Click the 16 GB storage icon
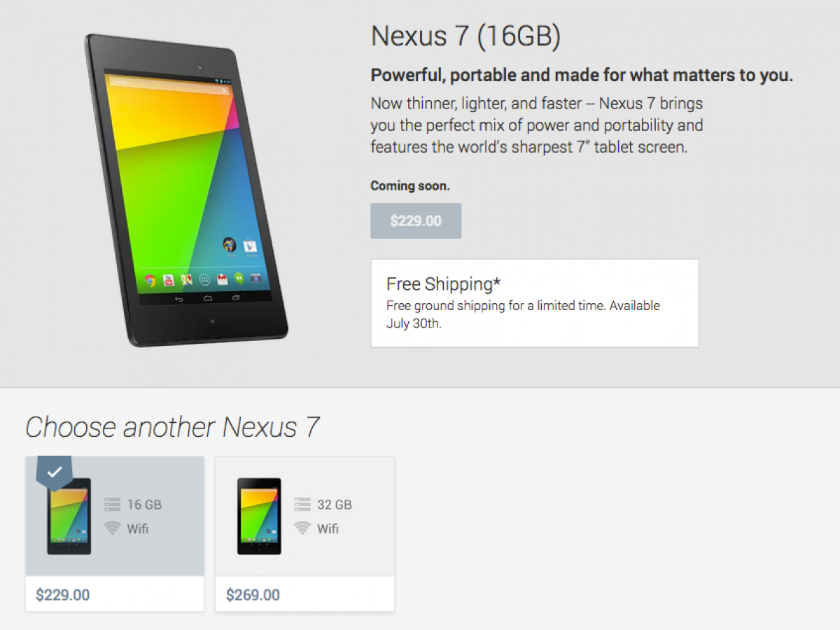 (x=112, y=504)
